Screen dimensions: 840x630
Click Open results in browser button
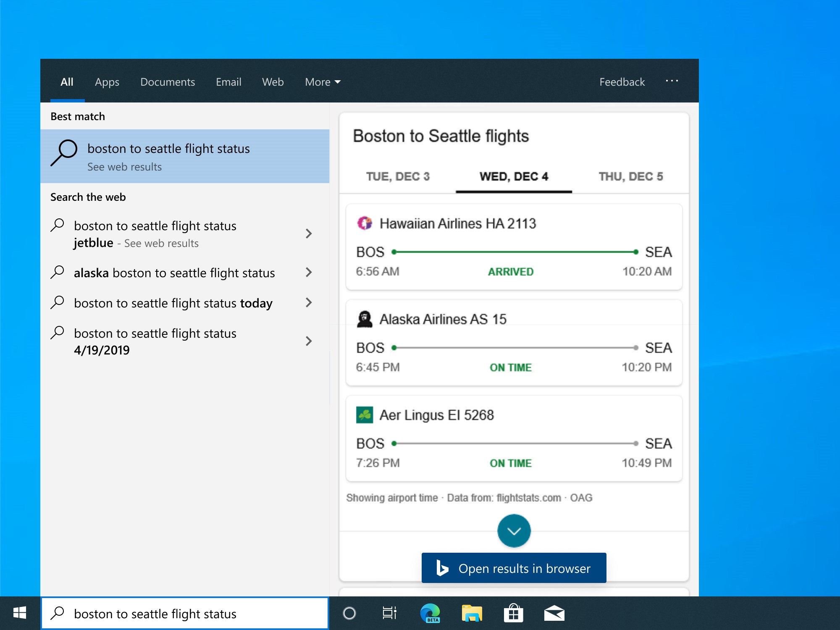click(514, 568)
